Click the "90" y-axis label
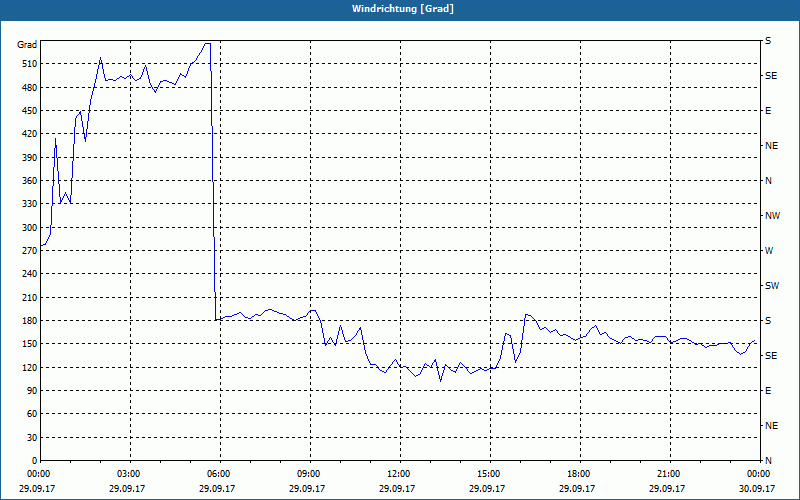 (32, 390)
